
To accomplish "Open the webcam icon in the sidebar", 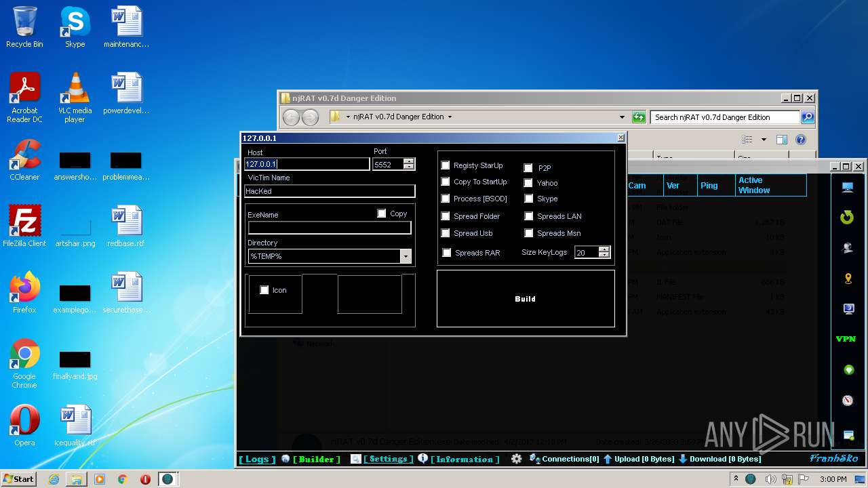I will [848, 249].
